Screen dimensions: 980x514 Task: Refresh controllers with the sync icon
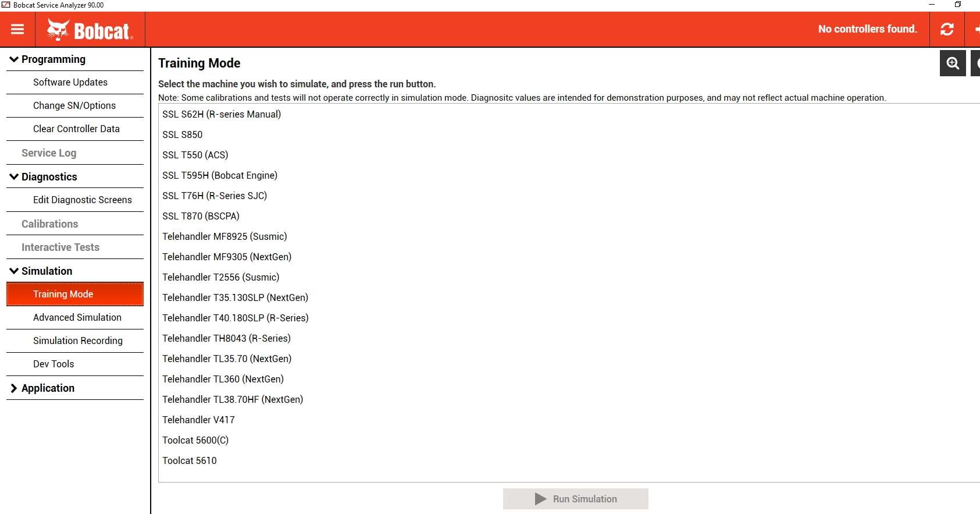tap(947, 29)
